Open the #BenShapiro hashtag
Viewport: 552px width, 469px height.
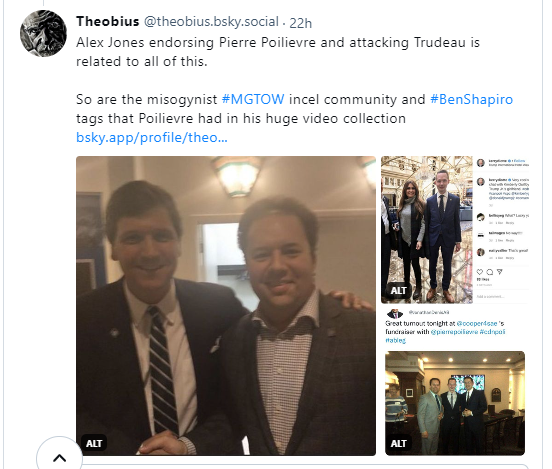click(x=471, y=99)
